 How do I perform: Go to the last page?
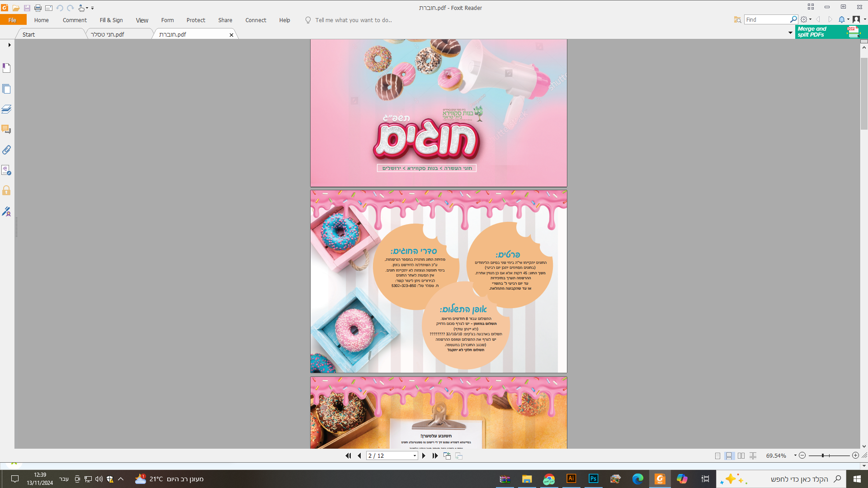[x=435, y=456]
